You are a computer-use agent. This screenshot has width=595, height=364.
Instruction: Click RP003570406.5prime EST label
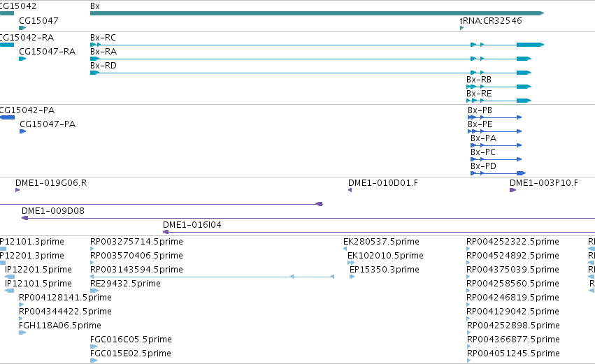click(136, 256)
